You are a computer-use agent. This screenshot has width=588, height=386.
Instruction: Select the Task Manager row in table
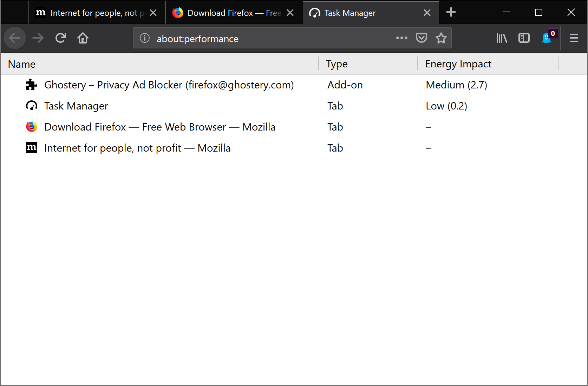(x=294, y=106)
